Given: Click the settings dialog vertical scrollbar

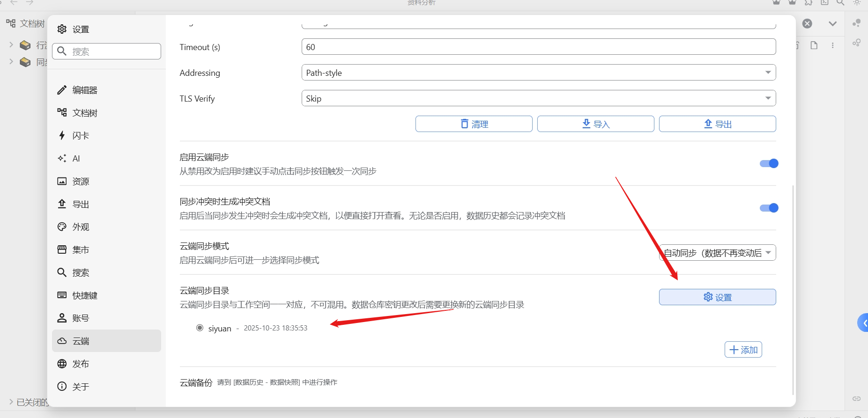Looking at the screenshot, I should point(793,290).
